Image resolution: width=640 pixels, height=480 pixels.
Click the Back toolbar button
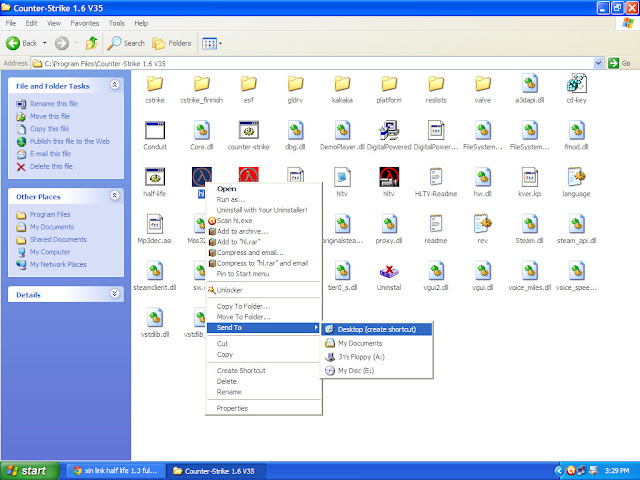(22, 43)
